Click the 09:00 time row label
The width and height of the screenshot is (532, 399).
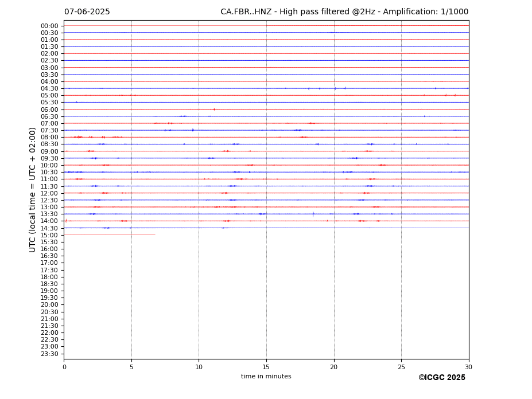coord(49,151)
